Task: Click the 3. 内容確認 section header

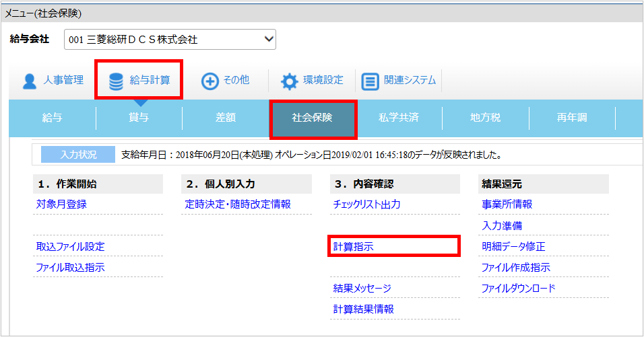Action: pos(395,184)
